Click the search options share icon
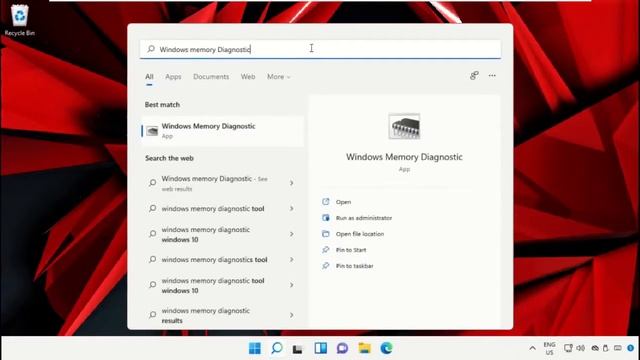This screenshot has height=360, width=640. click(x=474, y=76)
